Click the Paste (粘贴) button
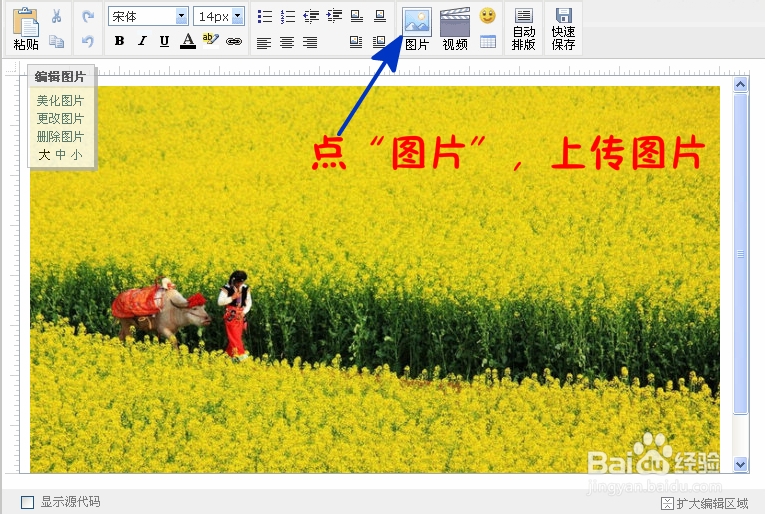Viewport: 765px width, 514px height. [26, 29]
